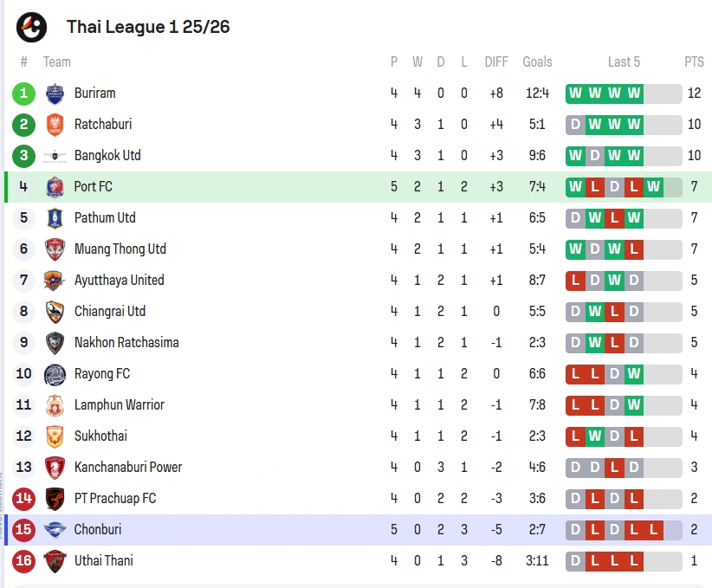Viewport: 712px width, 588px height.
Task: Click the Last 5 column header
Action: tap(624, 61)
